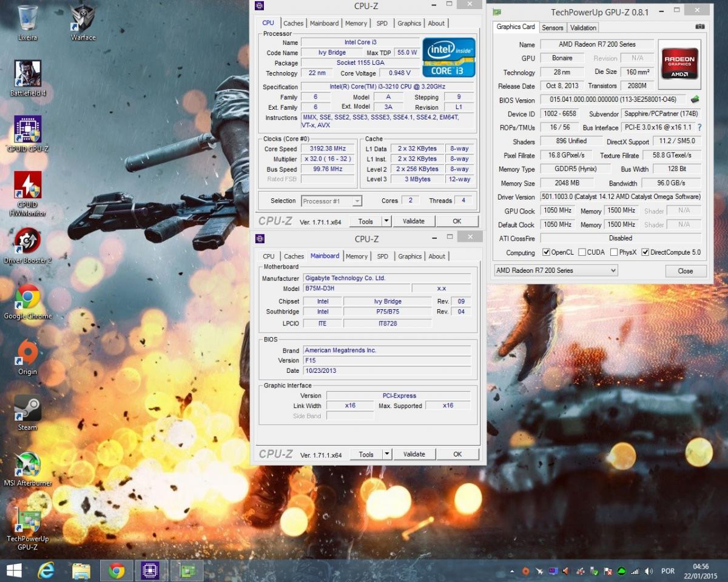Launch the Warface desktop shortcut
The width and height of the screenshot is (728, 582).
(x=83, y=22)
